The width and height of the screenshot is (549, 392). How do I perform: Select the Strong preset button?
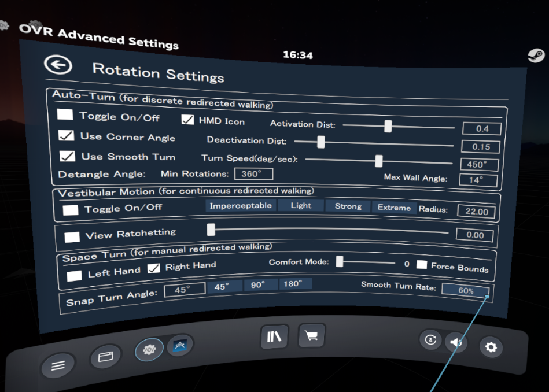348,206
